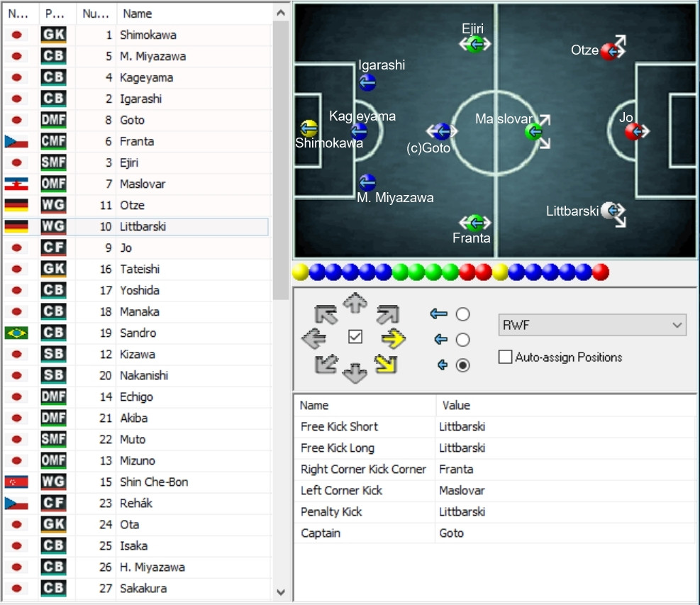Select Littbarski white marker on pitch
This screenshot has width=700, height=605.
click(x=610, y=211)
